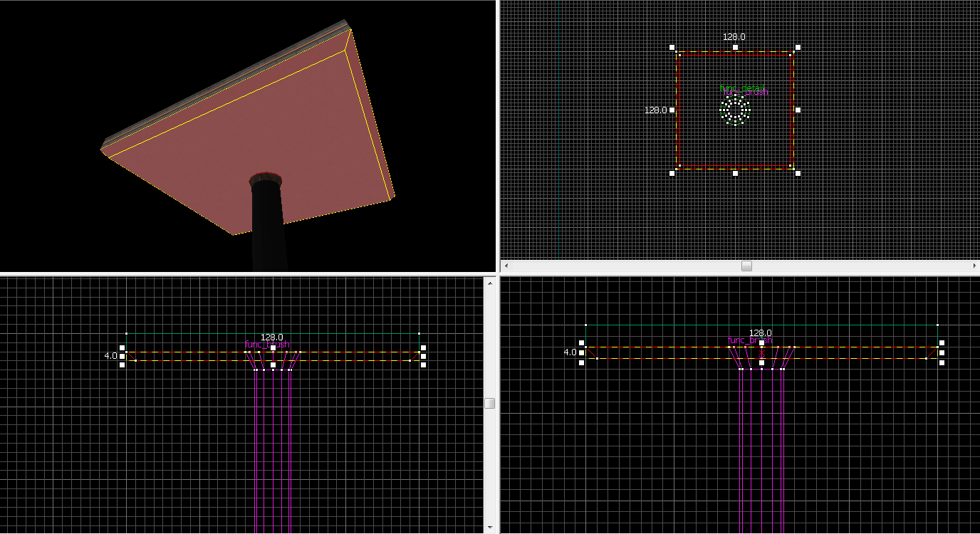Click the top view horizontal scrollbar thumb

pyautogui.click(x=746, y=266)
